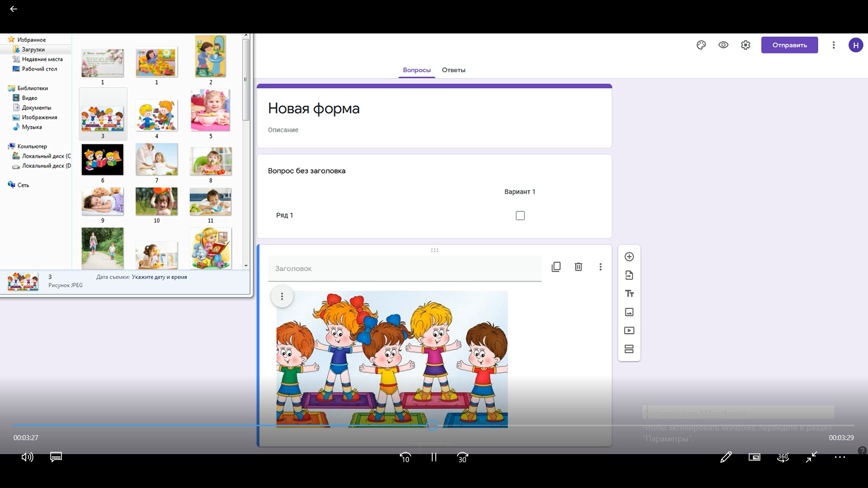Open Локальный диск (C
Screen dimensions: 868x488
pyautogui.click(x=46, y=156)
